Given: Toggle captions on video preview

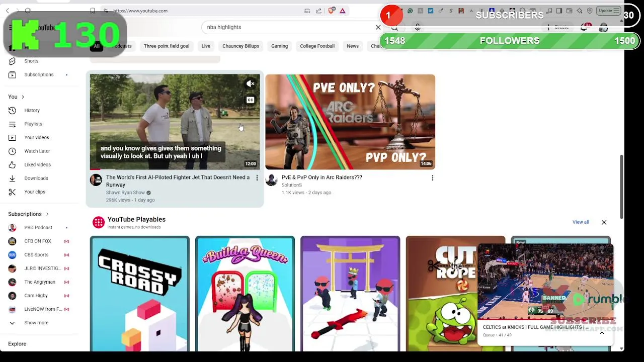Looking at the screenshot, I should click(250, 100).
